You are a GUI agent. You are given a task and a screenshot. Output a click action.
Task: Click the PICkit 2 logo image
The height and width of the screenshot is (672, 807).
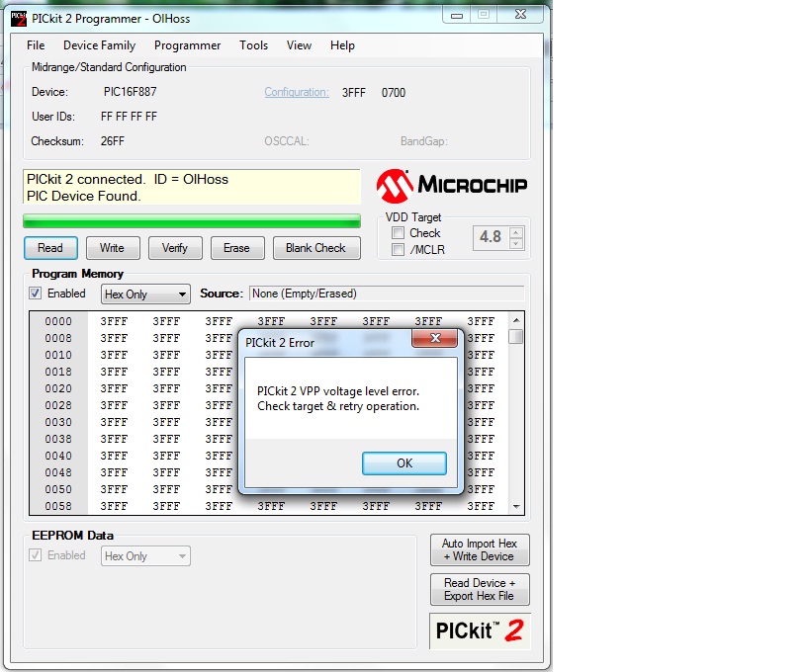pyautogui.click(x=480, y=630)
